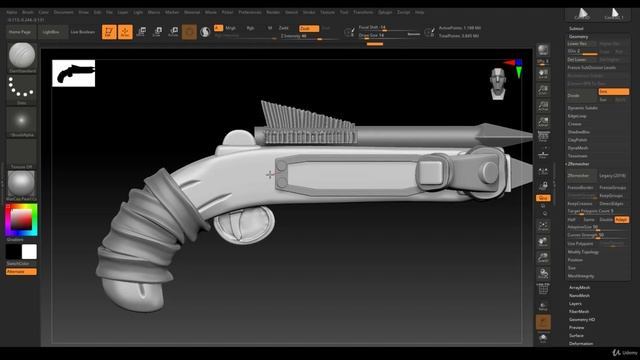Toggle the Transp transparency icon

pos(543,305)
